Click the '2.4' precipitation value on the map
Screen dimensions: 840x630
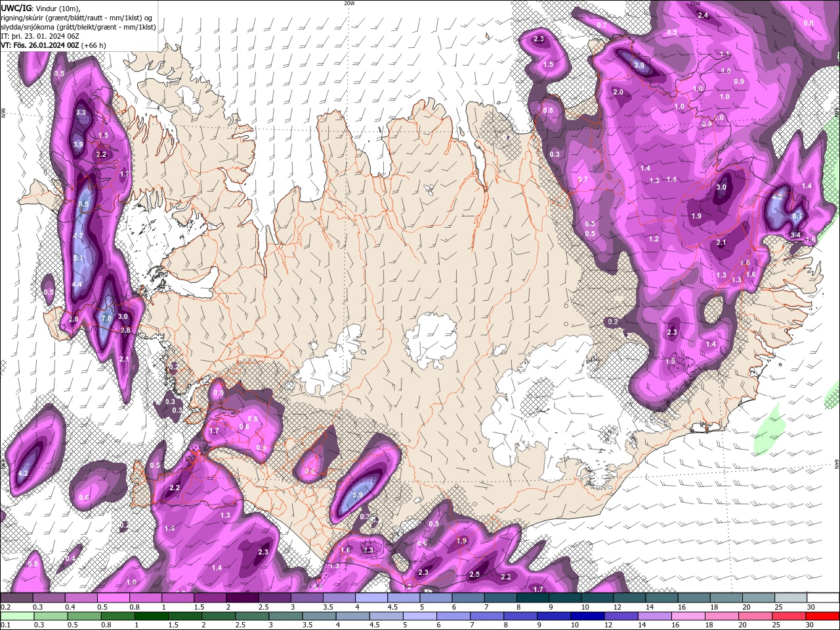coord(703,15)
